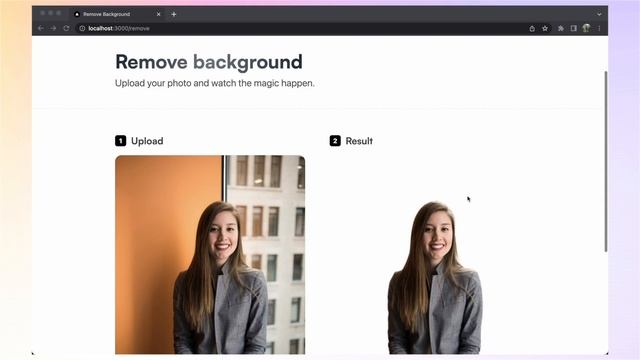Bookmark this page with the star icon
Image resolution: width=640 pixels, height=360 pixels.
click(545, 28)
